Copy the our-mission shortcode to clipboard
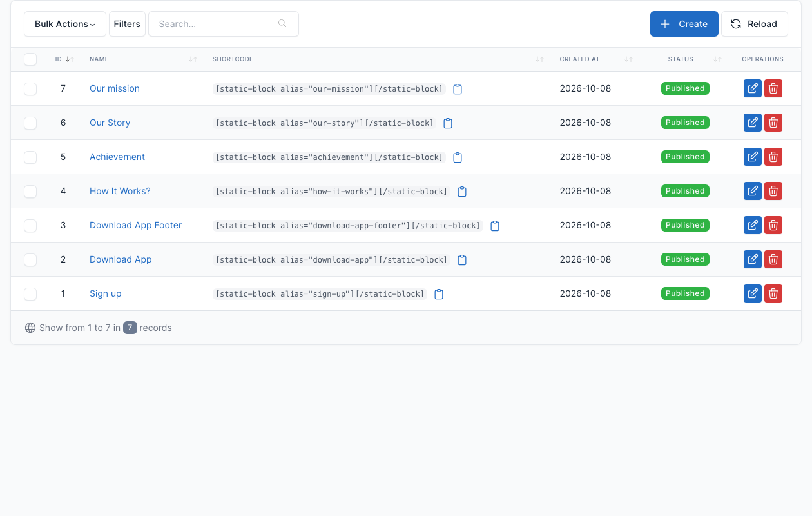This screenshot has height=516, width=812. [x=458, y=89]
